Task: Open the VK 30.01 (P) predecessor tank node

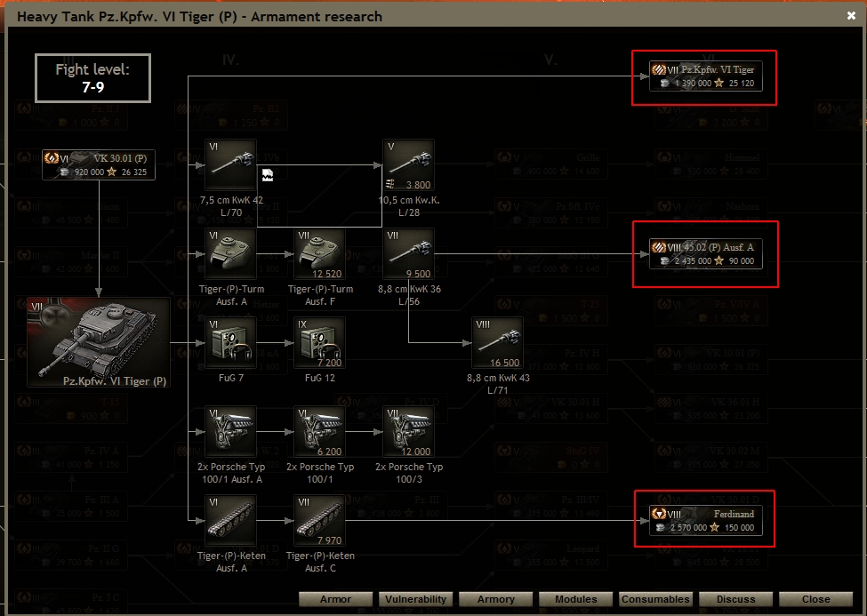Action: point(99,164)
